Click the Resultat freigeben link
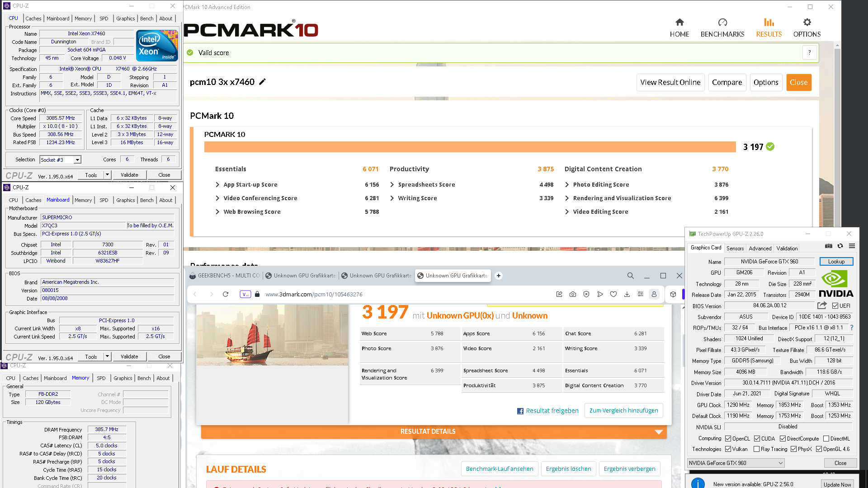 (x=548, y=411)
